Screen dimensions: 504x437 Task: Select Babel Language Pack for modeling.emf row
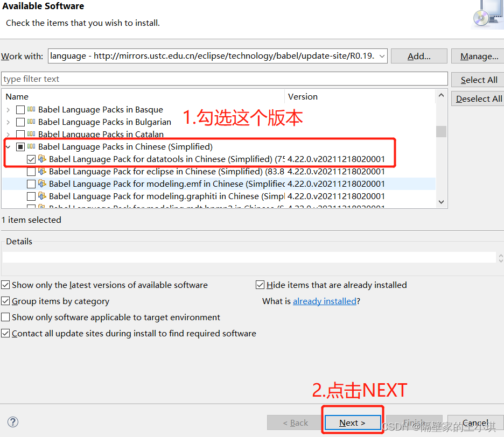(x=219, y=184)
